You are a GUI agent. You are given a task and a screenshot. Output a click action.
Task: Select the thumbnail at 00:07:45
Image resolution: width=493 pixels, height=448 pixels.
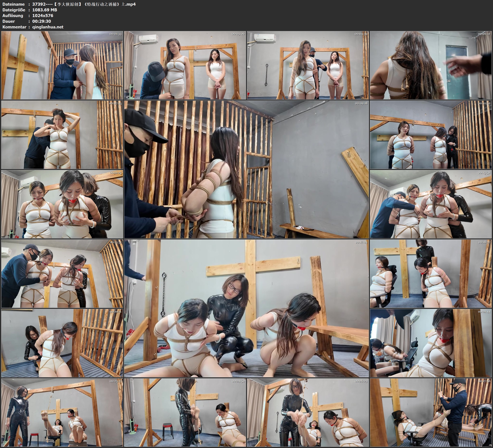(62, 135)
